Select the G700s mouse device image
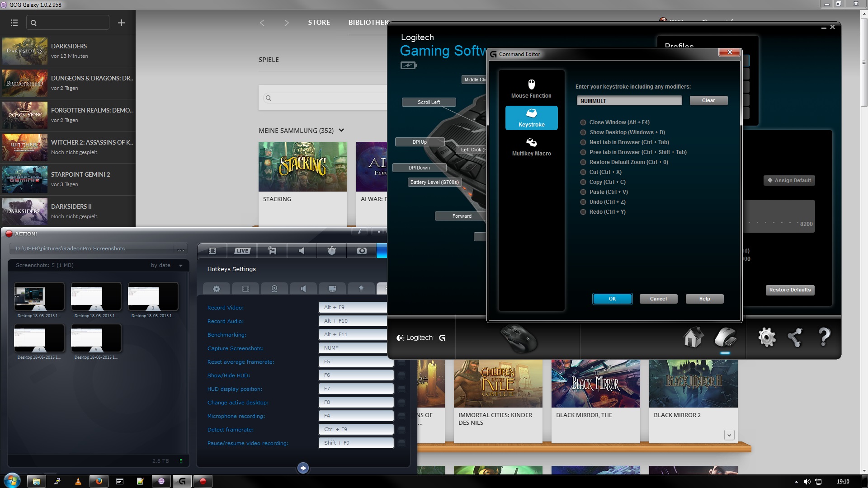Image resolution: width=868 pixels, height=488 pixels. pos(519,338)
